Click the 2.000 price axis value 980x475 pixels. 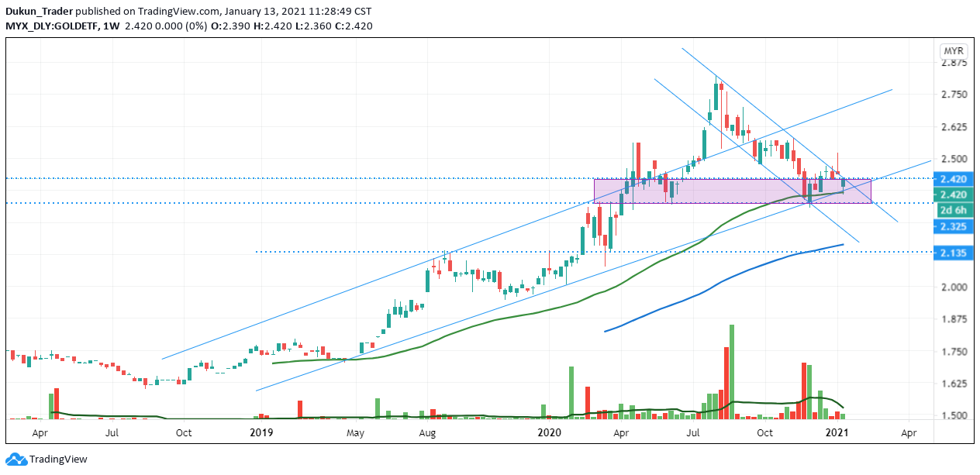[953, 287]
